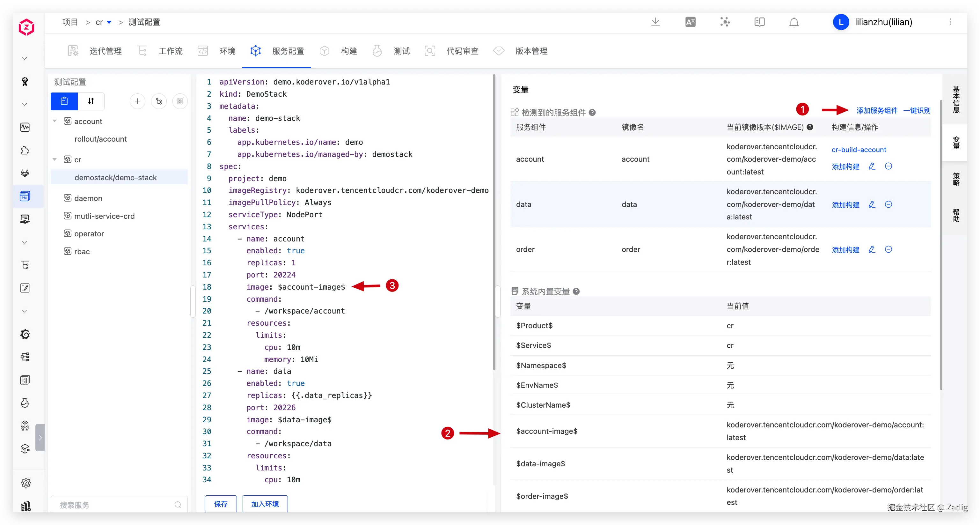
Task: Click 添加服务组件 link
Action: point(877,110)
